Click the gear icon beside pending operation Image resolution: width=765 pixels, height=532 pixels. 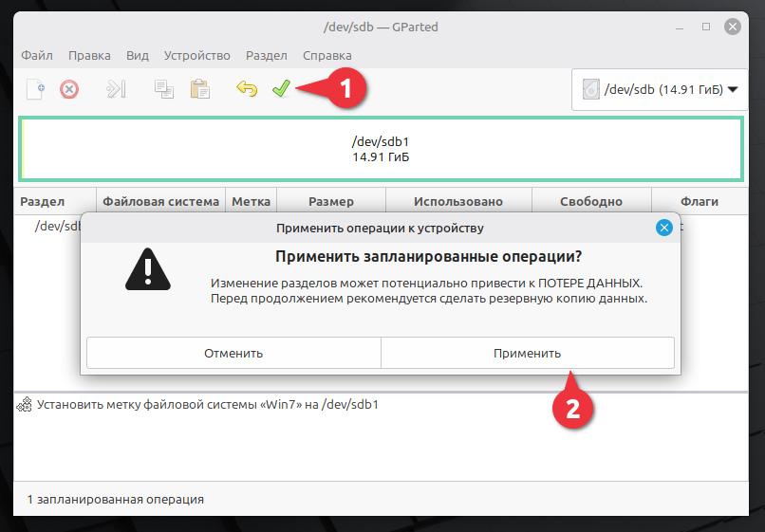25,405
